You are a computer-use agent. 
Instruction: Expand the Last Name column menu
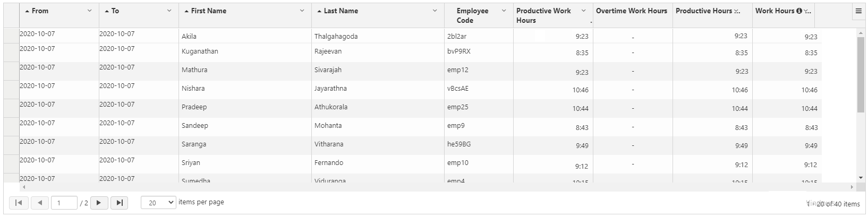[435, 11]
